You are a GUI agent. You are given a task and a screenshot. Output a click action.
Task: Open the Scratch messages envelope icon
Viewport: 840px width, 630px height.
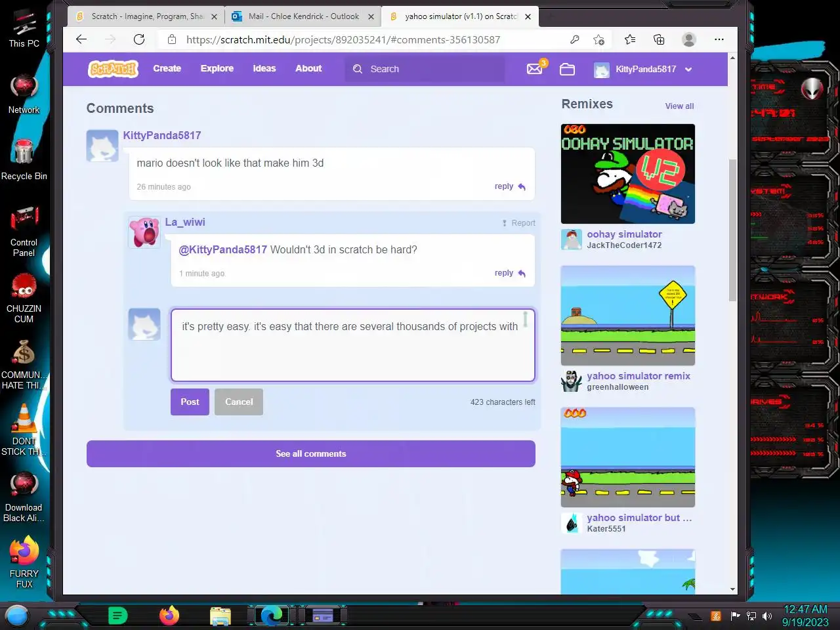pyautogui.click(x=535, y=68)
